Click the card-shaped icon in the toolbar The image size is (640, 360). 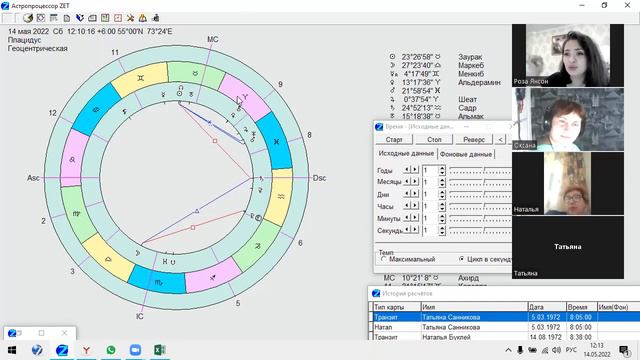(x=92, y=18)
